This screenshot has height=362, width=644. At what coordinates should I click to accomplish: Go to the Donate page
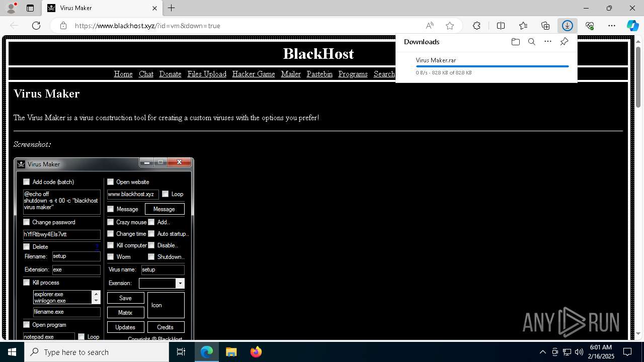(x=170, y=74)
